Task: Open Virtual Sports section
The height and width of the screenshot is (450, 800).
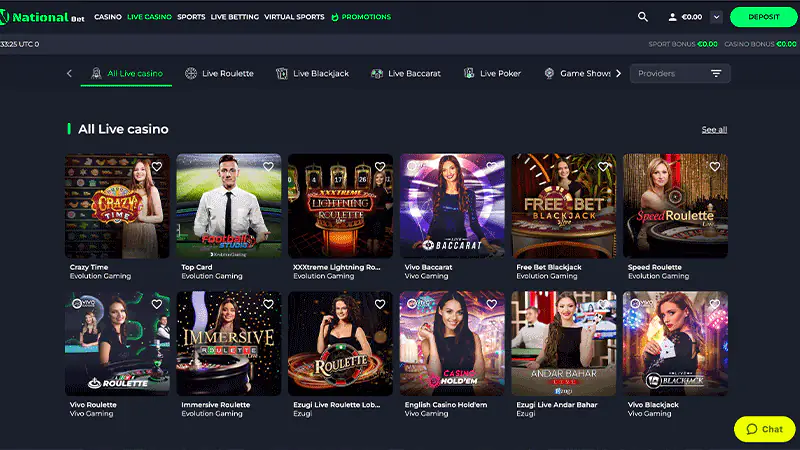Action: coord(294,17)
